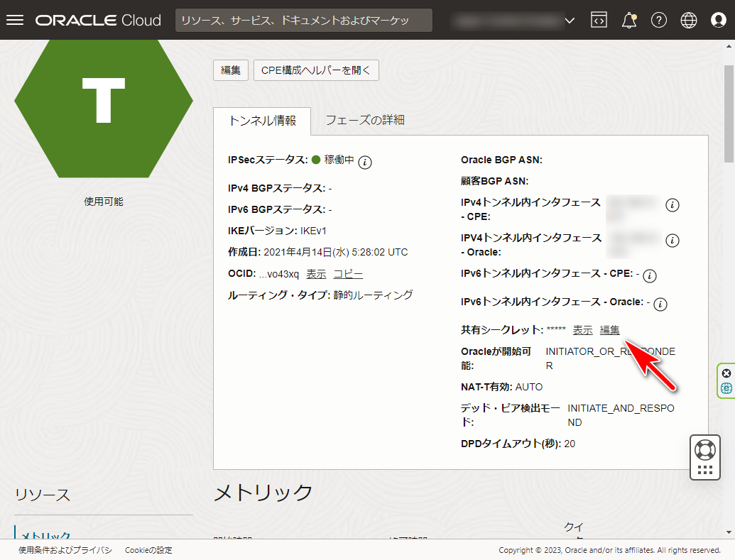
Task: Open the notifications bell
Action: click(628, 21)
